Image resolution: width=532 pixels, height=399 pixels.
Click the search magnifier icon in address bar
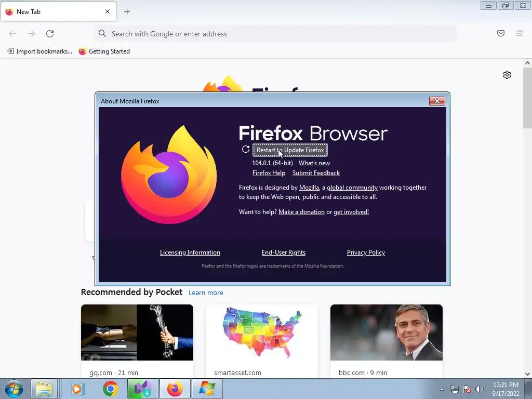[x=102, y=33]
